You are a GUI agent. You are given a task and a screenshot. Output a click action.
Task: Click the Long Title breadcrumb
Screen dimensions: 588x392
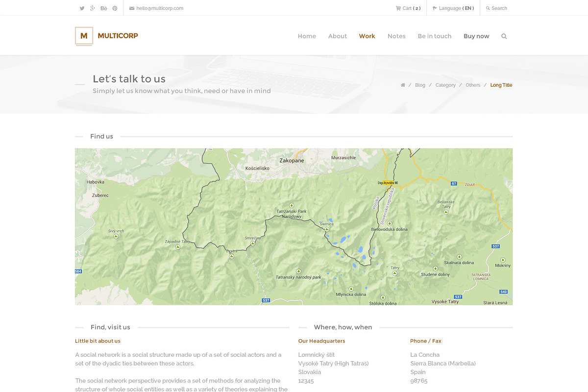point(501,85)
